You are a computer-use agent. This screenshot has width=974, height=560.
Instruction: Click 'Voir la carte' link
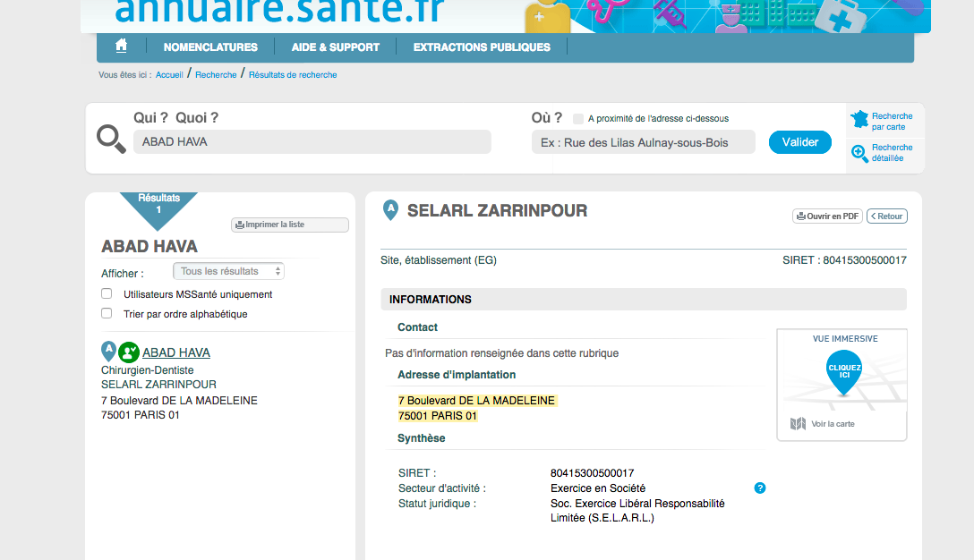pos(833,424)
